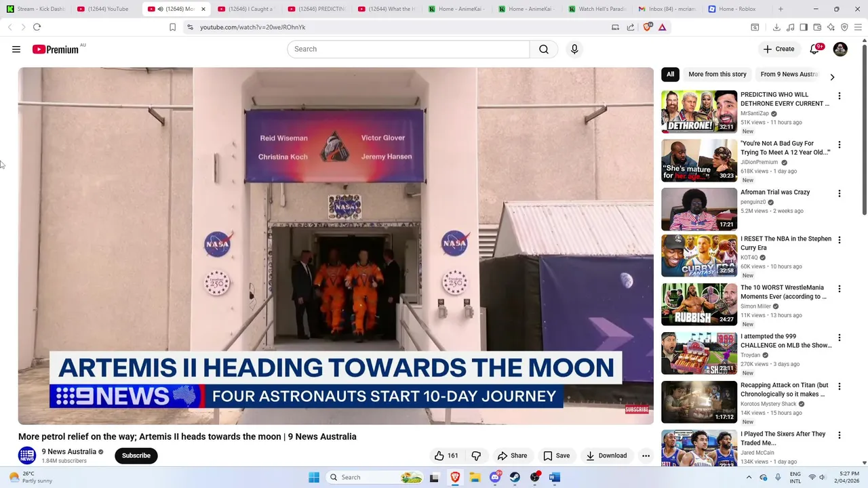Open the cast/install icon in address bar

click(x=615, y=27)
